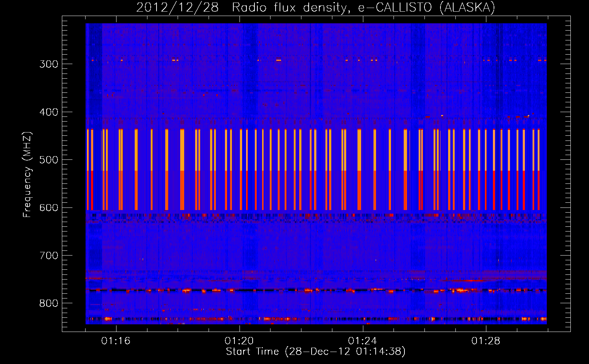Click the 'Start Time (28-Dec-12 01:14:38)' label
Screen dimensions: 589x364
[x=316, y=352]
